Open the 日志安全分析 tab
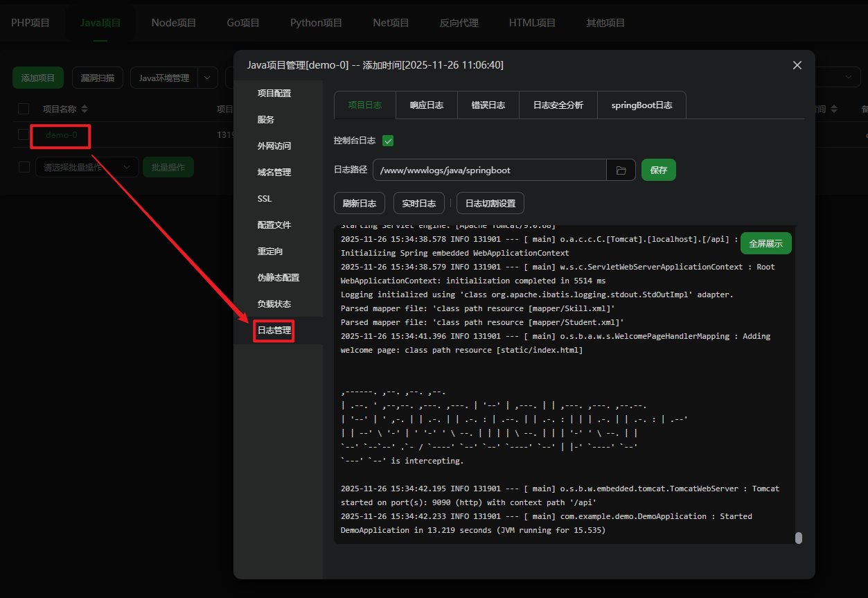This screenshot has height=598, width=868. (x=558, y=105)
